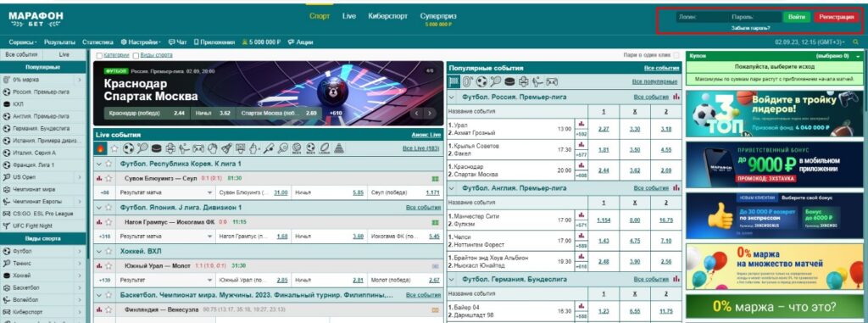
Task: Click the green Войти button
Action: tap(797, 17)
